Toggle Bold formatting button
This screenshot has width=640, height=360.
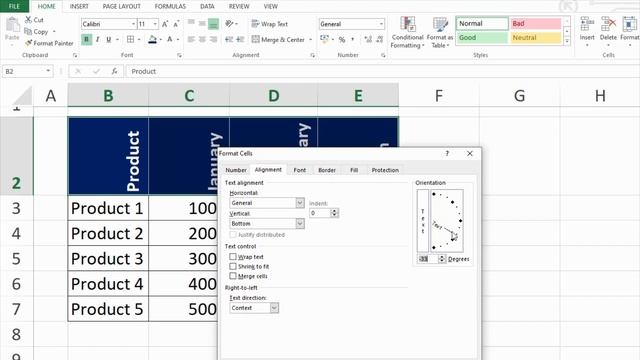(x=86, y=40)
